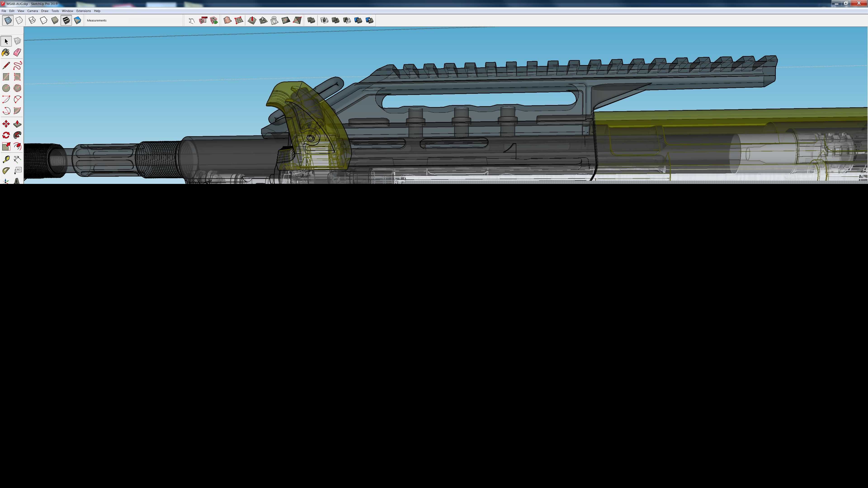The image size is (868, 488).
Task: Switch to Monochrome face style
Action: 78,21
